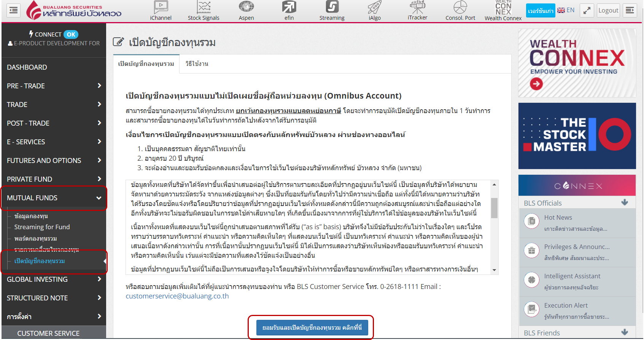Switch to the วิธีใช้งาน tab
The width and height of the screenshot is (644, 340).
(197, 64)
